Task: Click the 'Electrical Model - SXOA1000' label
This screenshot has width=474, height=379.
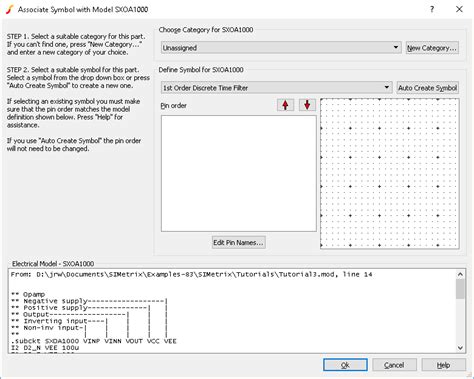Action: click(53, 264)
